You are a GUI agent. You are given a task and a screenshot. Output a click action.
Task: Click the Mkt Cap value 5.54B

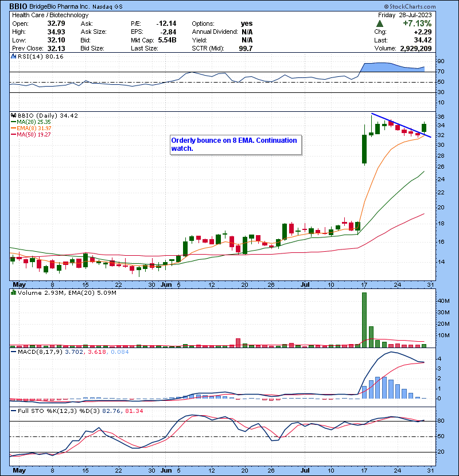click(167, 40)
